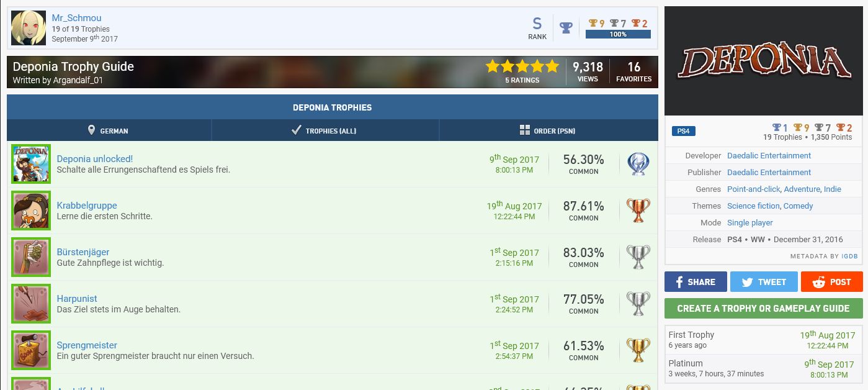The height and width of the screenshot is (390, 868).
Task: Click the Mr_Schmou user avatar
Action: [29, 28]
